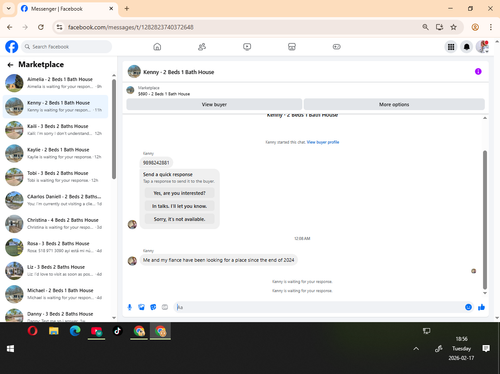Open CAarlos Daniell - 2 Beds 2 Baths chat

coord(55,200)
